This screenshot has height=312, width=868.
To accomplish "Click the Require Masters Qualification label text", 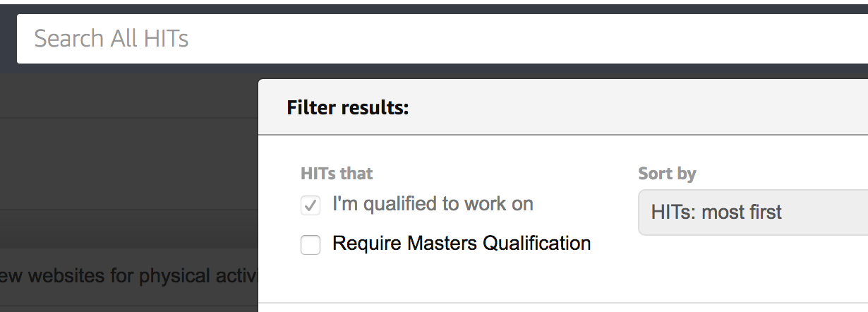I will click(462, 244).
